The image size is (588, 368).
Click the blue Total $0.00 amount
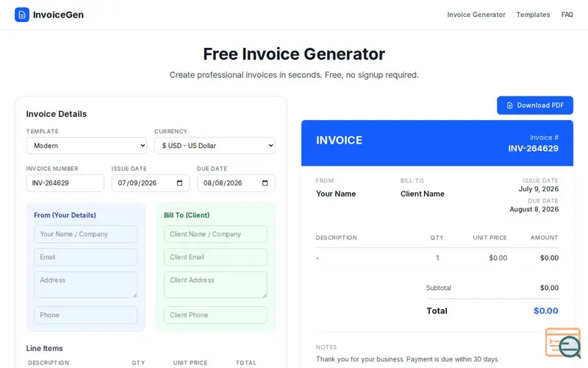click(x=545, y=311)
